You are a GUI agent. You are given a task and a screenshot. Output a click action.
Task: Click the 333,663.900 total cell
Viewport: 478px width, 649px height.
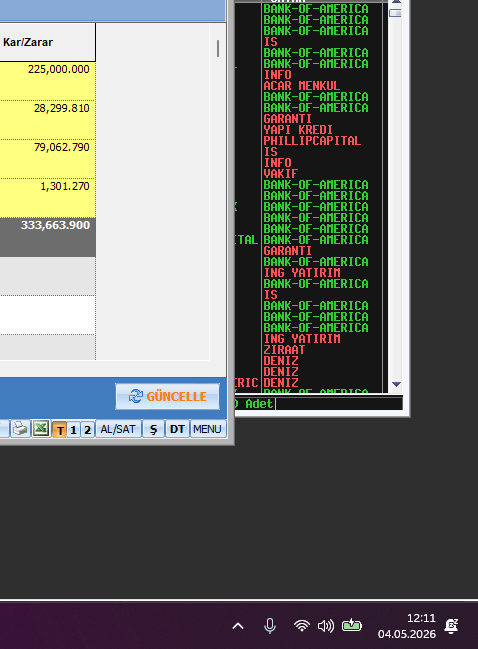point(47,237)
